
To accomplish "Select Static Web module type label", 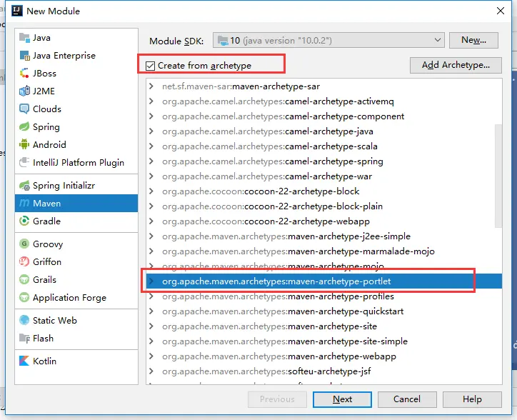I will pyautogui.click(x=55, y=321).
